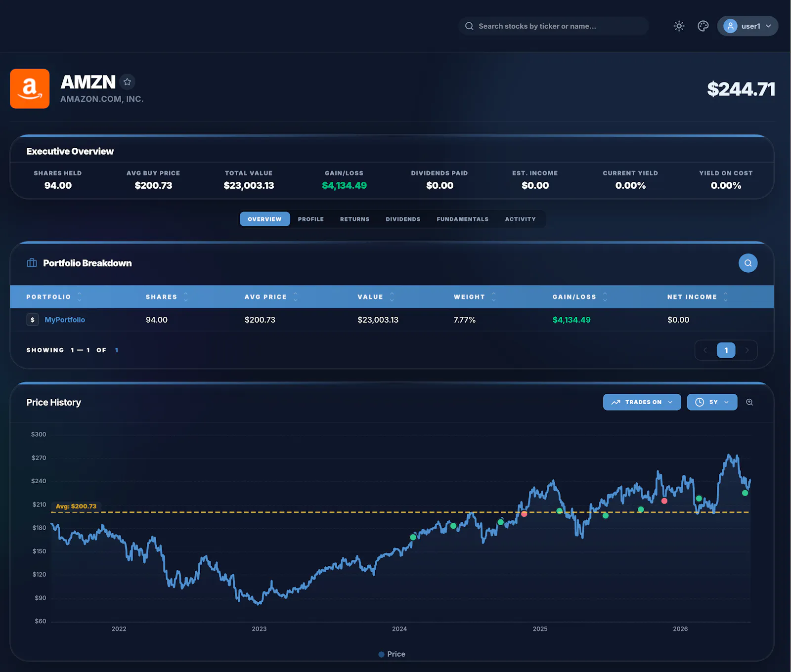
Task: Open the color palette theme picker
Action: tap(703, 26)
